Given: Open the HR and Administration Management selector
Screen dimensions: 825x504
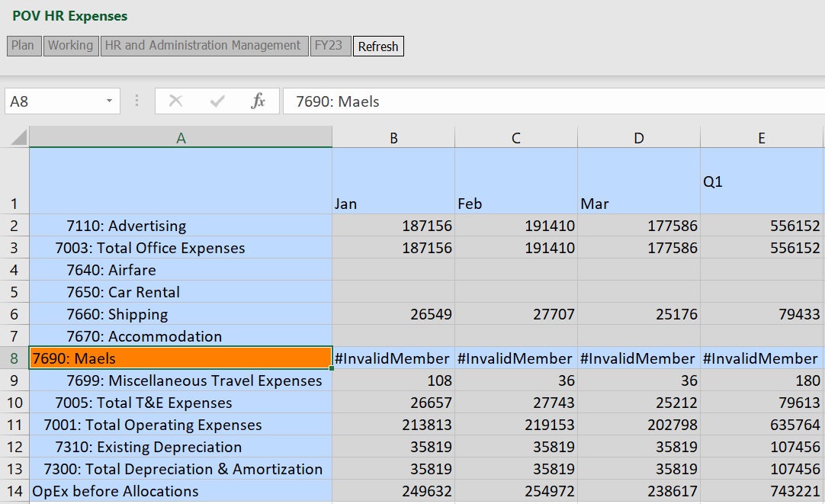Looking at the screenshot, I should [203, 46].
